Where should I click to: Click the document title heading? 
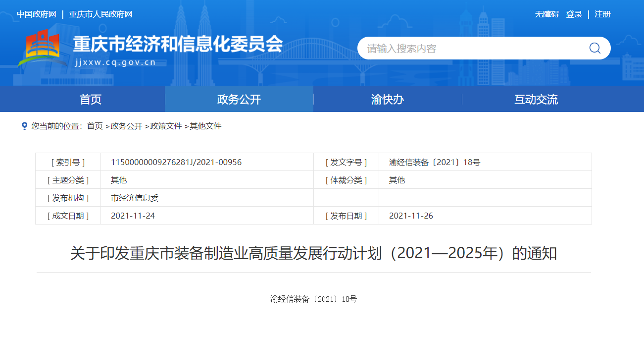click(313, 253)
